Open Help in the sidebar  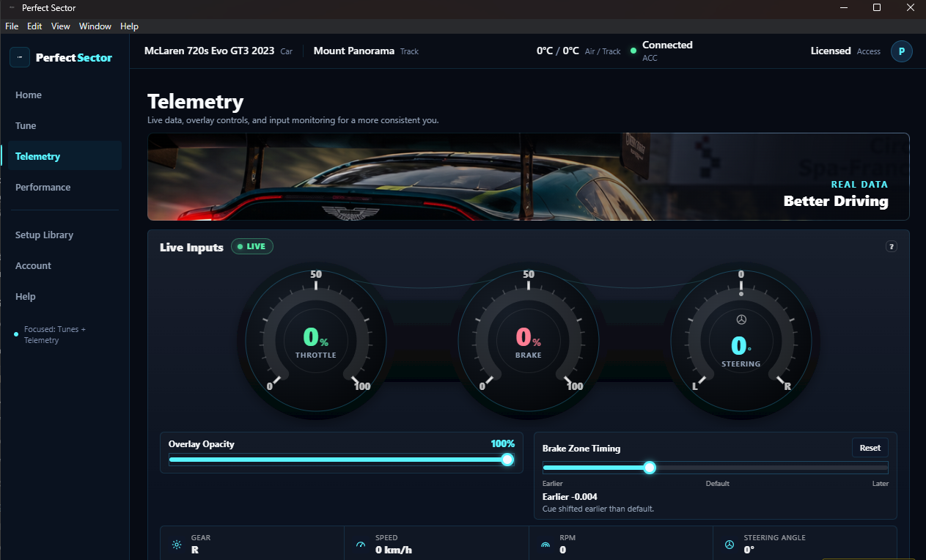pos(65,297)
